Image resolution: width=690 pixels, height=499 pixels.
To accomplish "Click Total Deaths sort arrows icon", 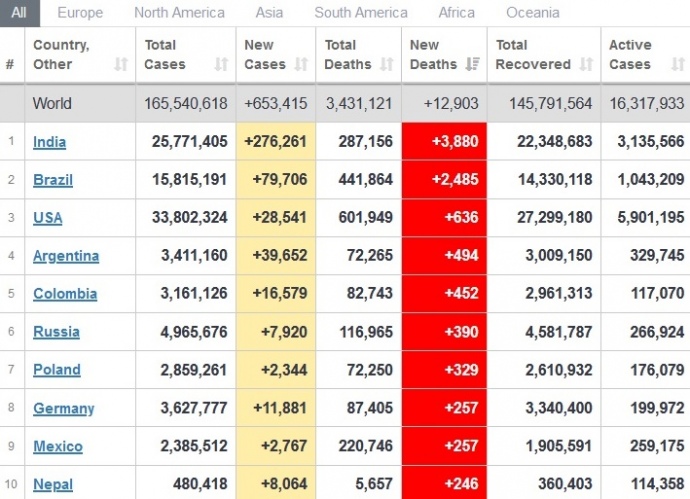I will click(x=386, y=65).
